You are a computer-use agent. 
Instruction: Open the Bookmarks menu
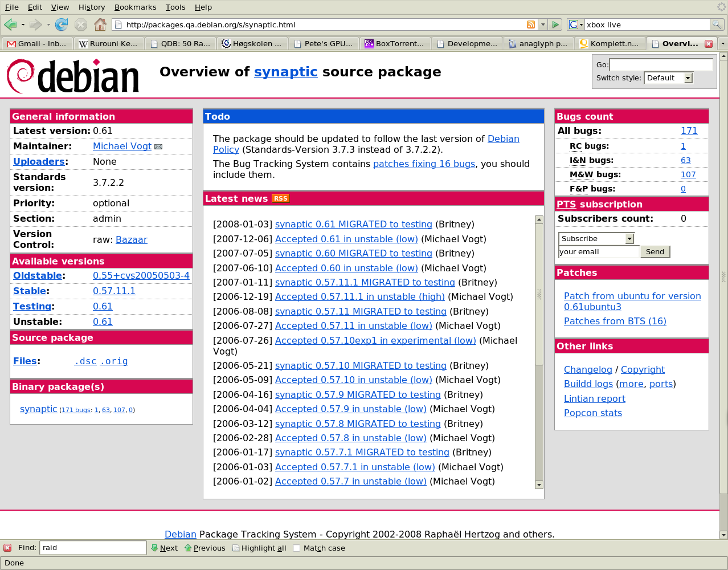point(135,7)
